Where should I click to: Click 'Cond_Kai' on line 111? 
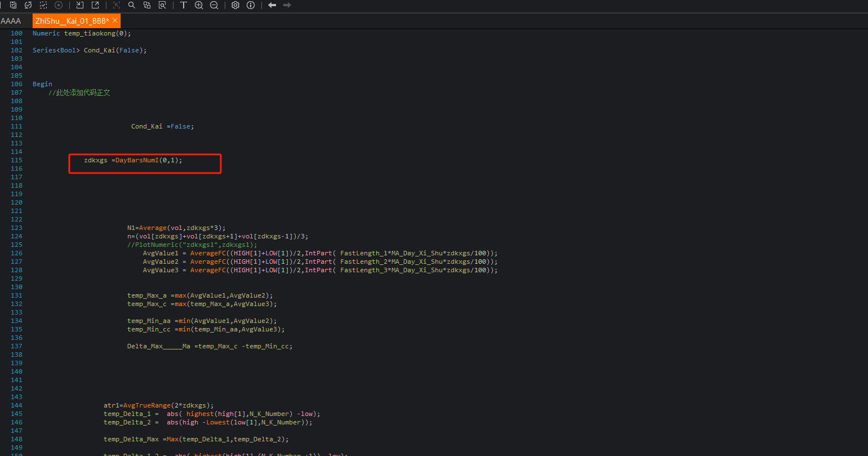(146, 126)
